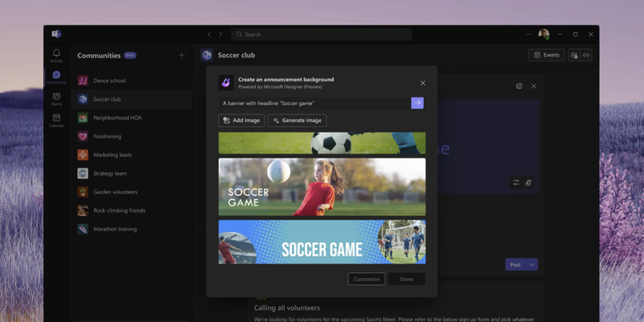Open the user profile avatar
644x322 pixels.
tap(544, 34)
